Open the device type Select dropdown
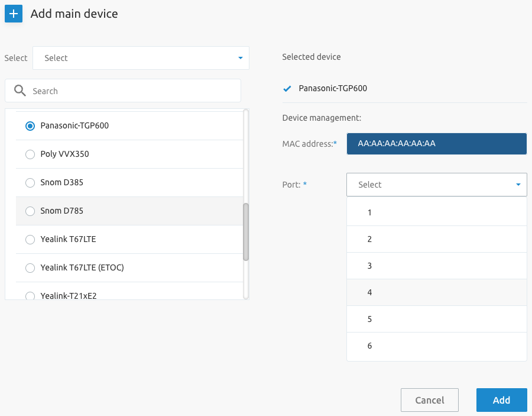 coord(141,58)
